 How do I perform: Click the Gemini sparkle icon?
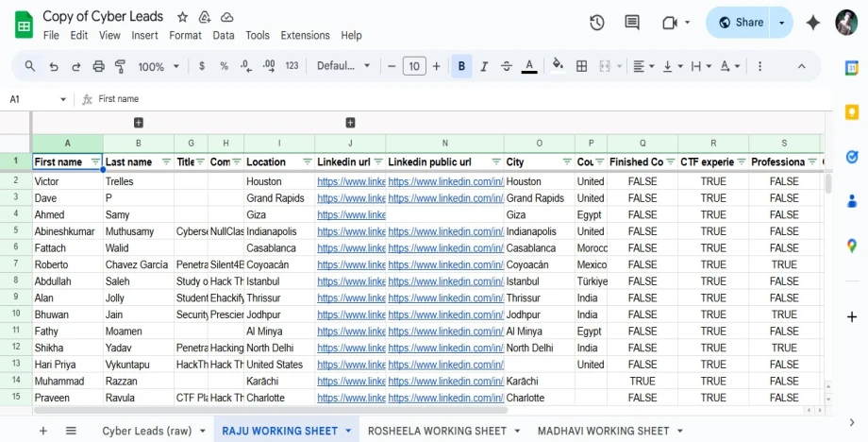click(812, 23)
